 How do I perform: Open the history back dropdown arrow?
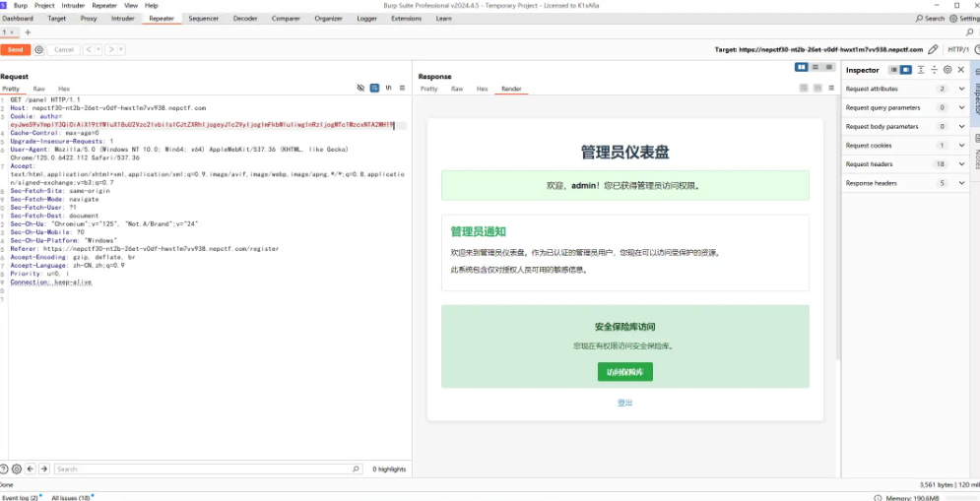(98, 49)
